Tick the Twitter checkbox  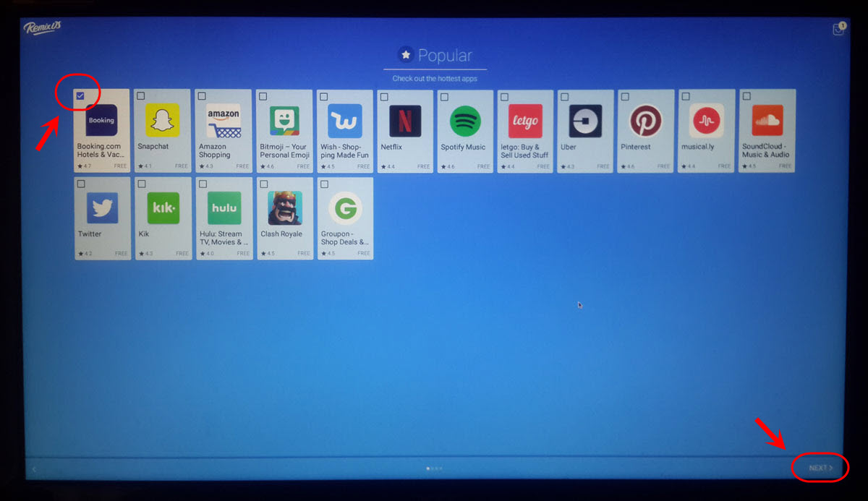coord(81,184)
